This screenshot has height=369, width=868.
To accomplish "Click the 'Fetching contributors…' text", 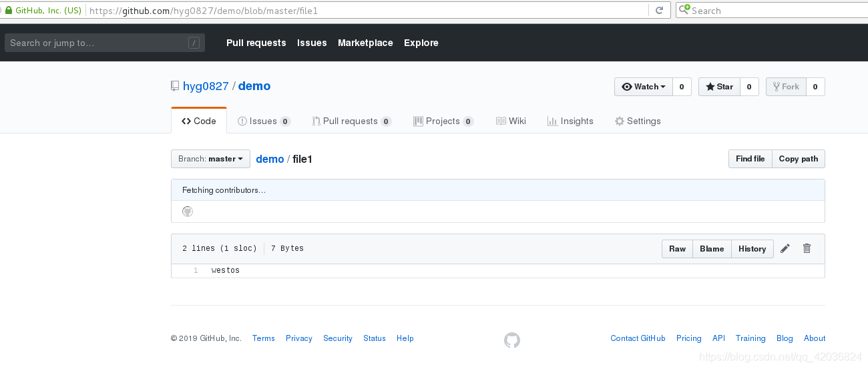I will (224, 190).
